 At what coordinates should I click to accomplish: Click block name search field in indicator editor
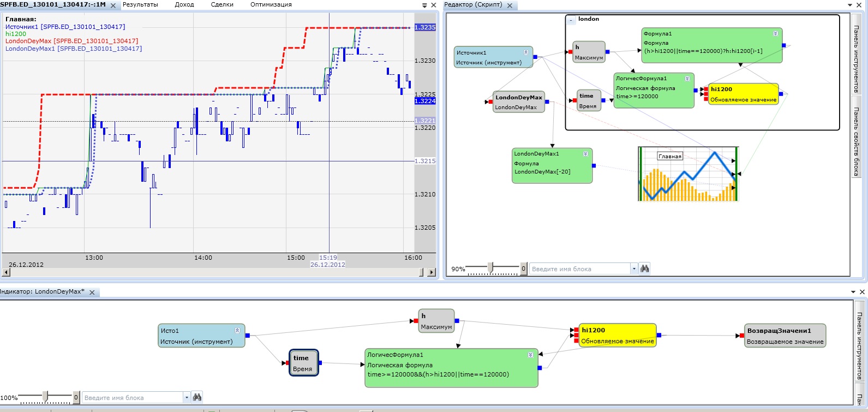tap(132, 397)
